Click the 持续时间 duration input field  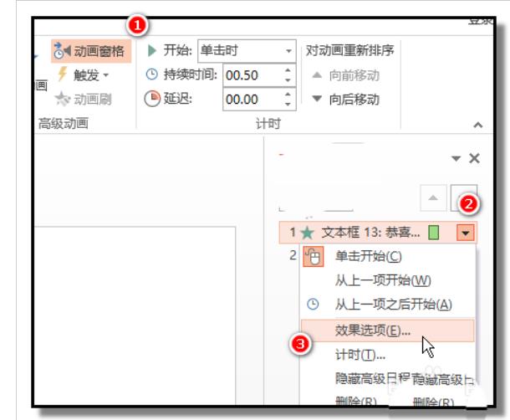(x=252, y=75)
